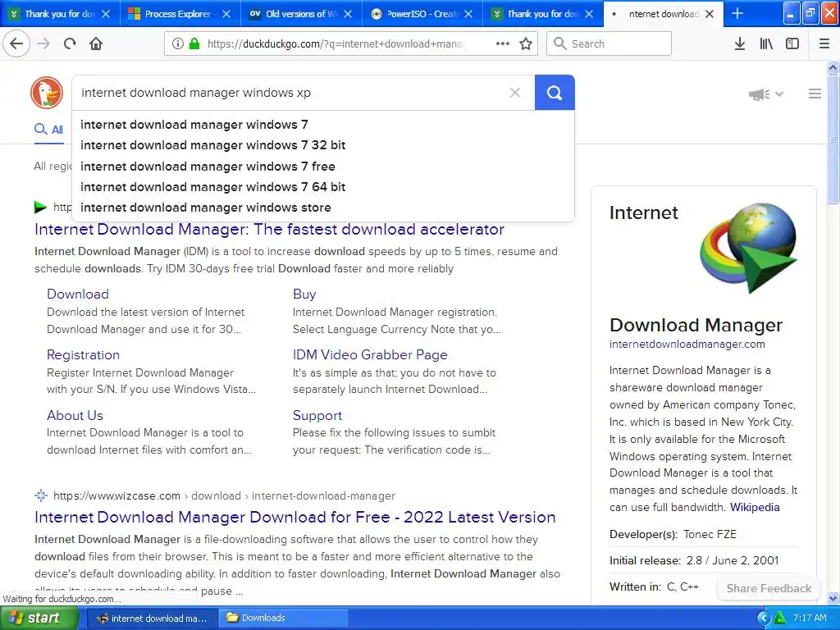Click the green tray icon beside the clock
This screenshot has height=630, width=840.
coord(779,619)
